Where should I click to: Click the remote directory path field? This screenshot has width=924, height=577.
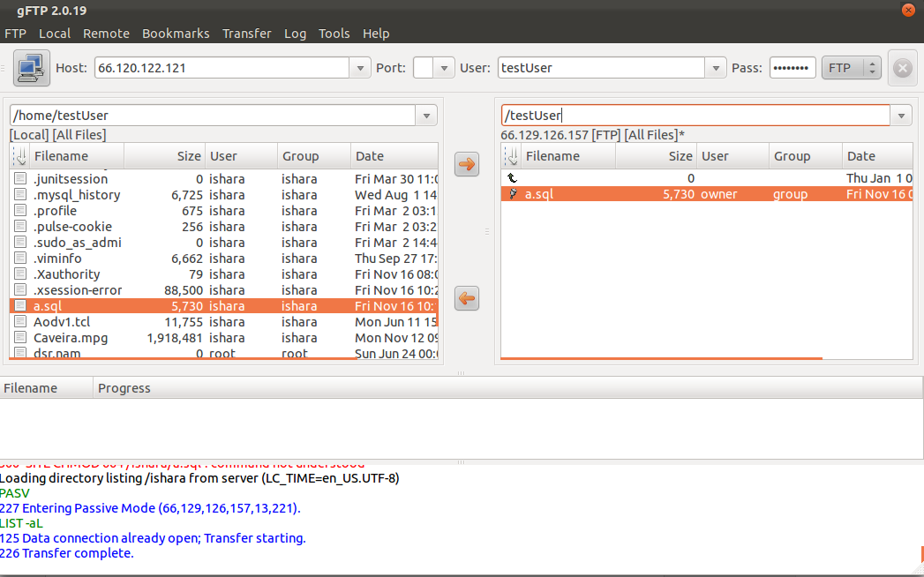695,116
